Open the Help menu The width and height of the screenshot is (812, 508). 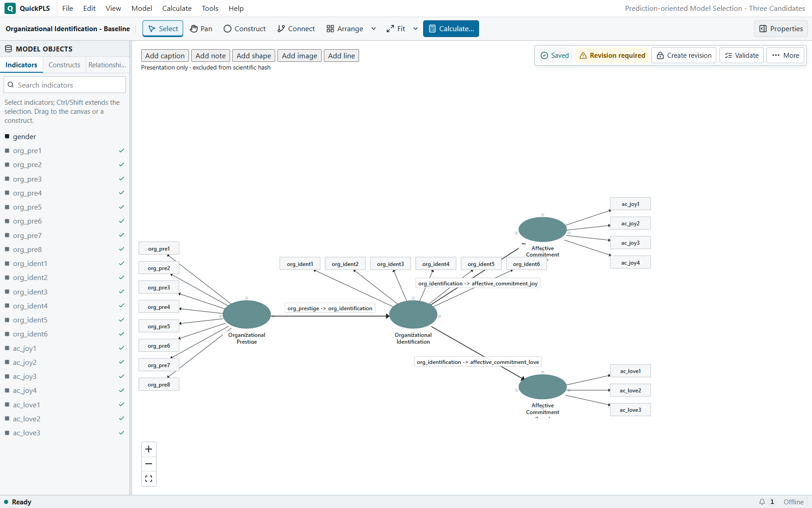[x=236, y=8]
